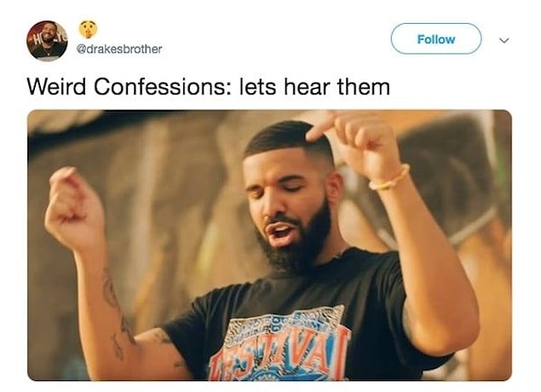Open the tweet author's profile avatar
Screen dimensions: 541x392
(x=48, y=41)
